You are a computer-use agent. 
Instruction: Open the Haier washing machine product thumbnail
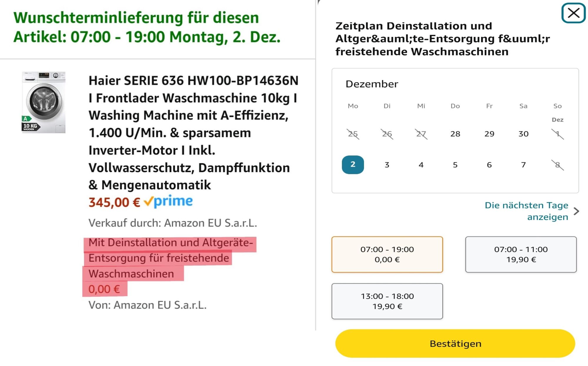44,102
